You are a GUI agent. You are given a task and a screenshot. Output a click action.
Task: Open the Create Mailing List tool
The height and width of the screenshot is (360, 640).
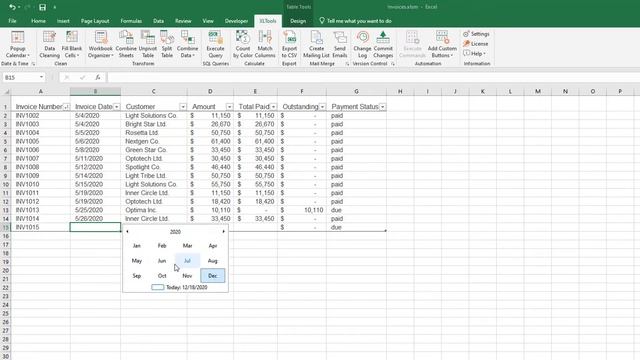316,44
